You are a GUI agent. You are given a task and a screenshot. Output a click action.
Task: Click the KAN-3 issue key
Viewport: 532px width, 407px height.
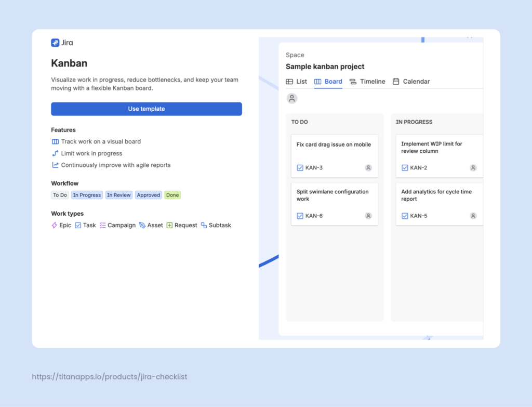tap(314, 168)
